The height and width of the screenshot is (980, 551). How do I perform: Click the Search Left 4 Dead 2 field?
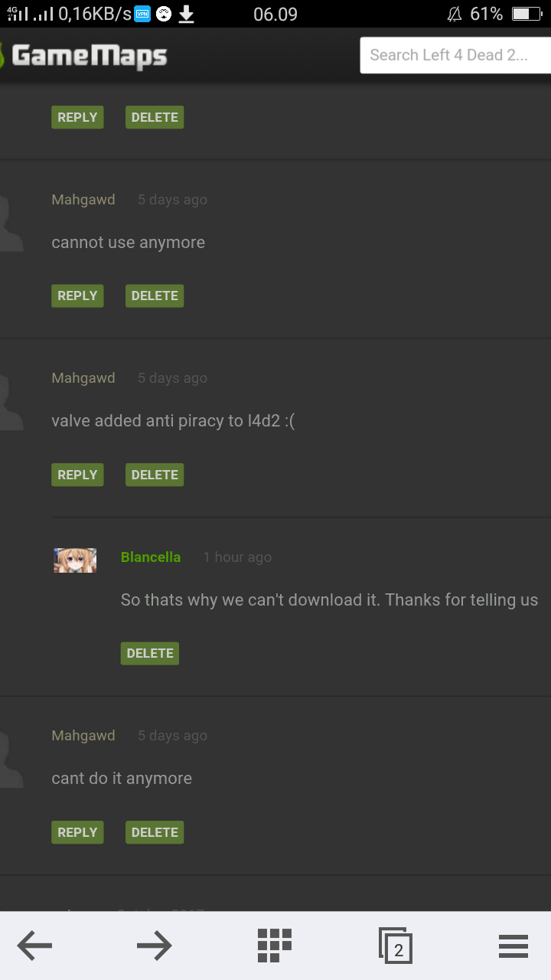coord(455,55)
